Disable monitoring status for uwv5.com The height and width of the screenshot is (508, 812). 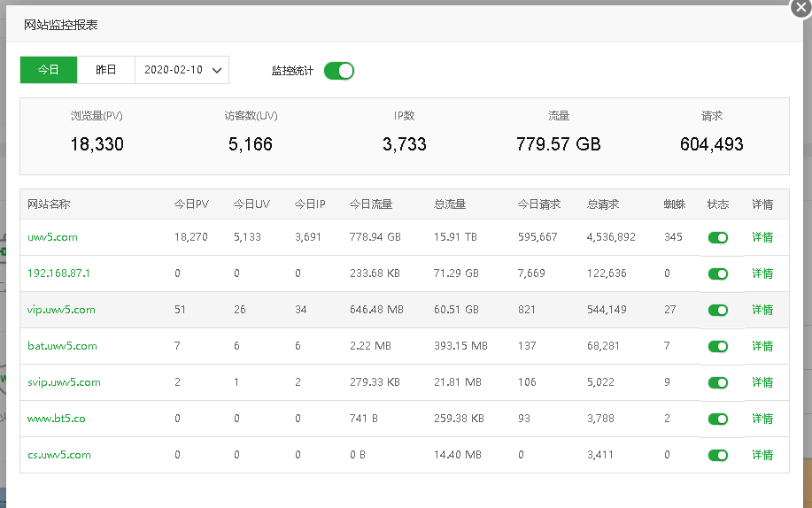pyautogui.click(x=717, y=238)
